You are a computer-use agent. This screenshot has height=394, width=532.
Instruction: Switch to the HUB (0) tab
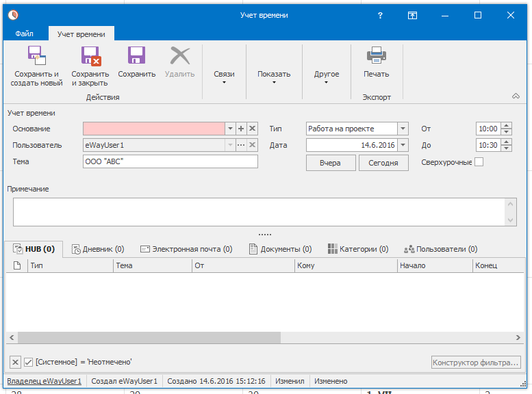[34, 249]
